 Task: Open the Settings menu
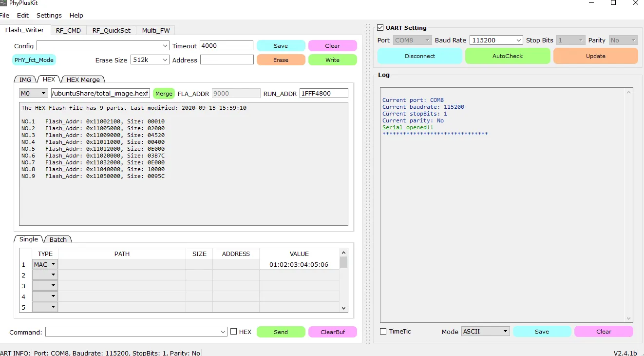pyautogui.click(x=49, y=15)
